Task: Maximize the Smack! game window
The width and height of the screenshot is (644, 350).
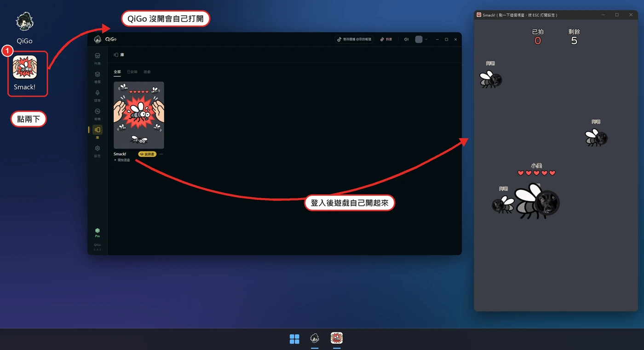Action: (617, 15)
